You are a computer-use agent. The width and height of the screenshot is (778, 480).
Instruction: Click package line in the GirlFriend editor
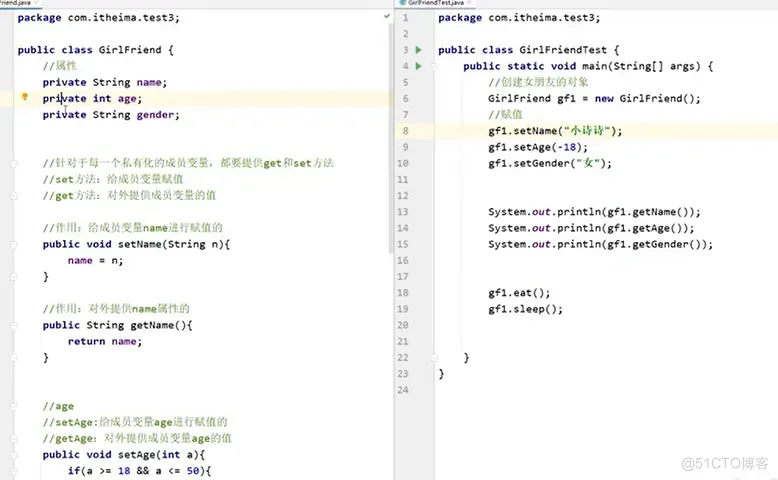pyautogui.click(x=99, y=18)
